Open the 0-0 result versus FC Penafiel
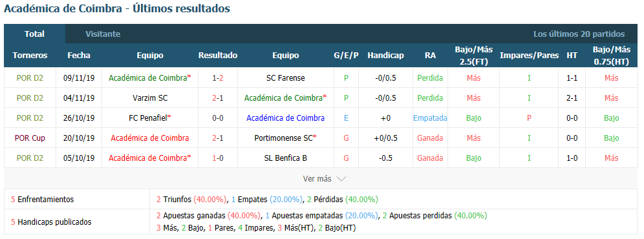 218,118
